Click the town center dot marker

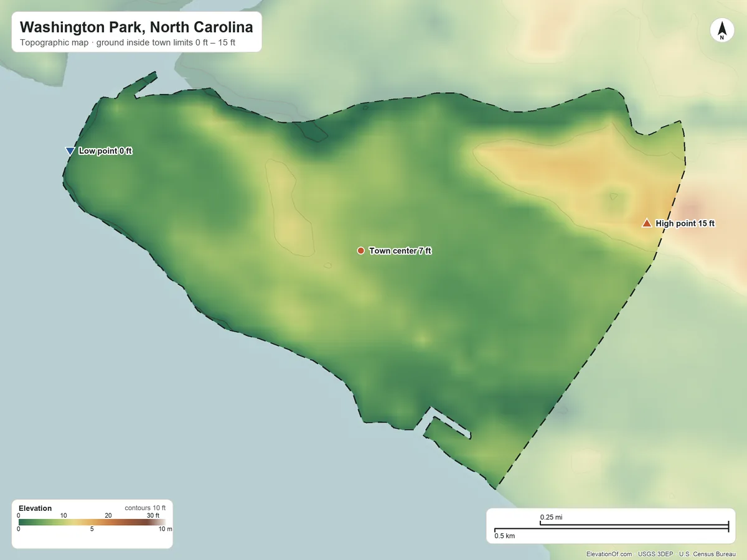pyautogui.click(x=360, y=251)
